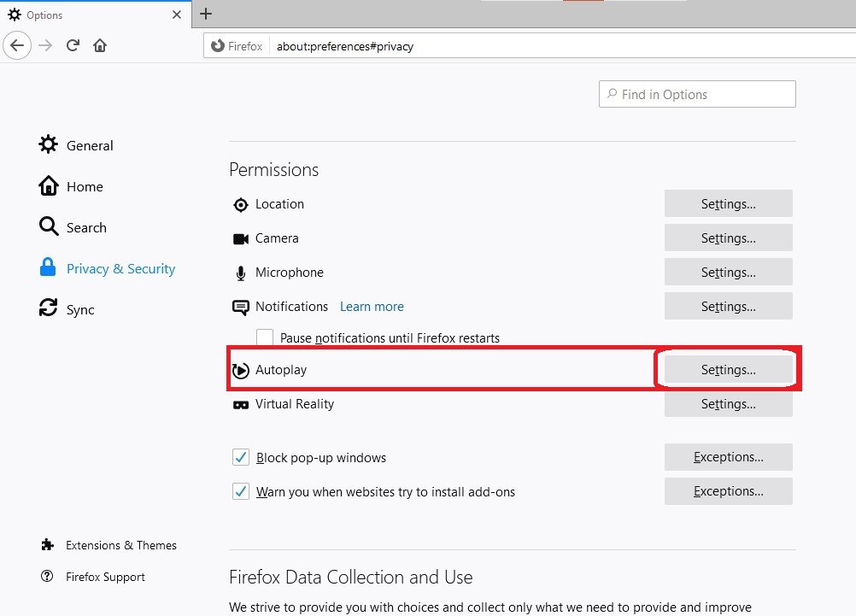Click the Autoplay permission icon
This screenshot has height=616, width=856.
[x=240, y=369]
